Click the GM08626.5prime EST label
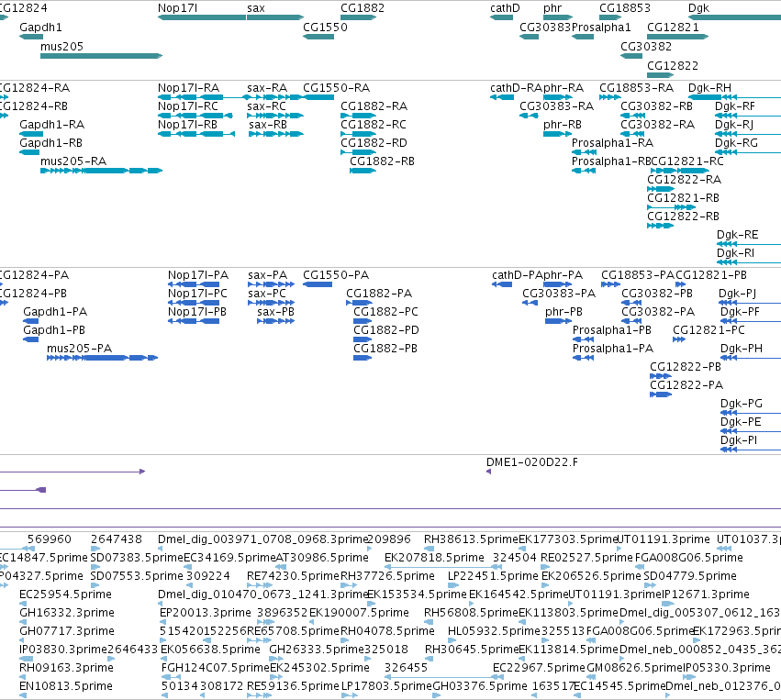Screen dimensions: 781x700 634,668
